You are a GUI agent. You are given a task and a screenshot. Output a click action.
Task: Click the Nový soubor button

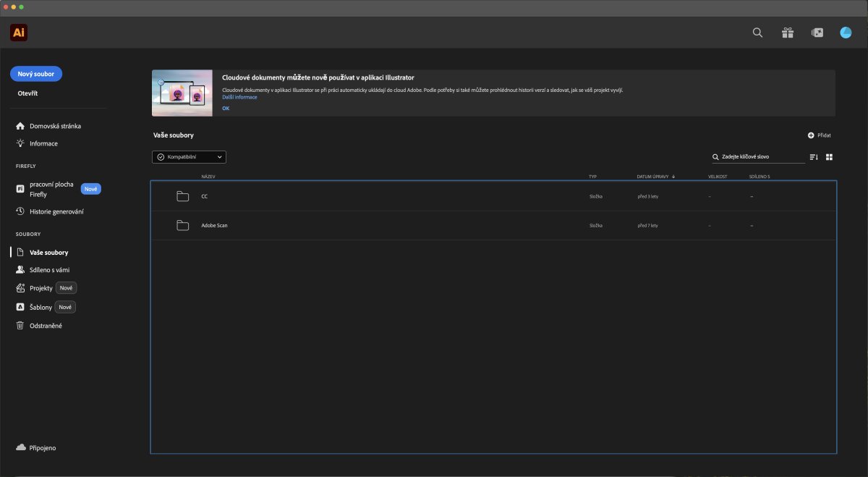pos(36,74)
